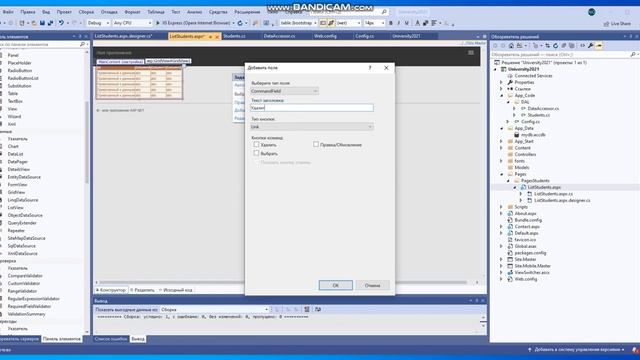
Task: Cancel the add field dialog with Отмена
Action: pos(372,285)
